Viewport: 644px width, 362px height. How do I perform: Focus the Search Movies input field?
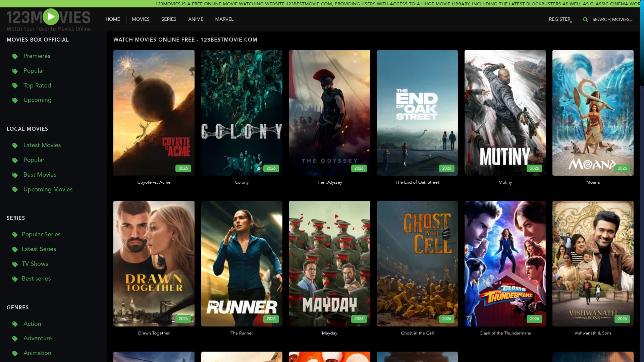coord(613,19)
